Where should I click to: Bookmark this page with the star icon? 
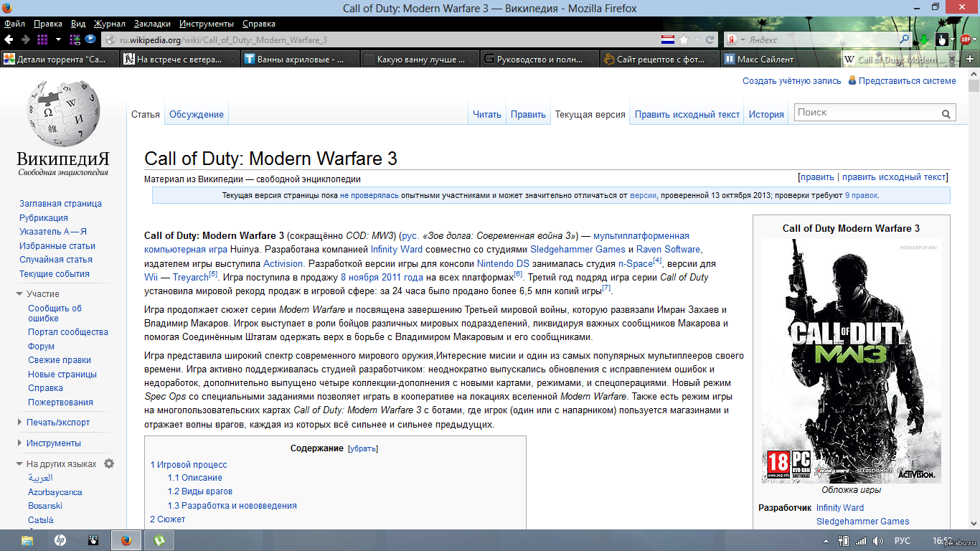tap(683, 39)
